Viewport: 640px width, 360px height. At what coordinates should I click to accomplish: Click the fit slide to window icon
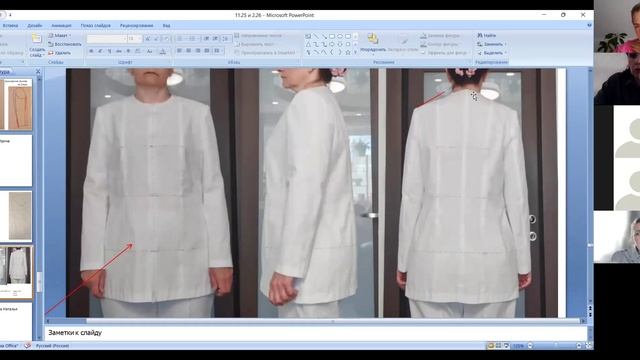point(589,346)
